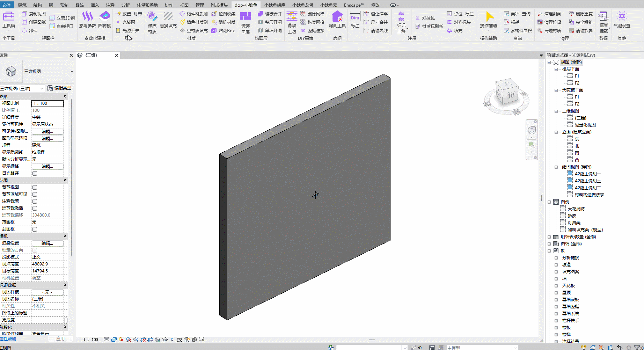The height and width of the screenshot is (350, 644).
Task: Click the 贴花Box decal tool
Action: 223,30
